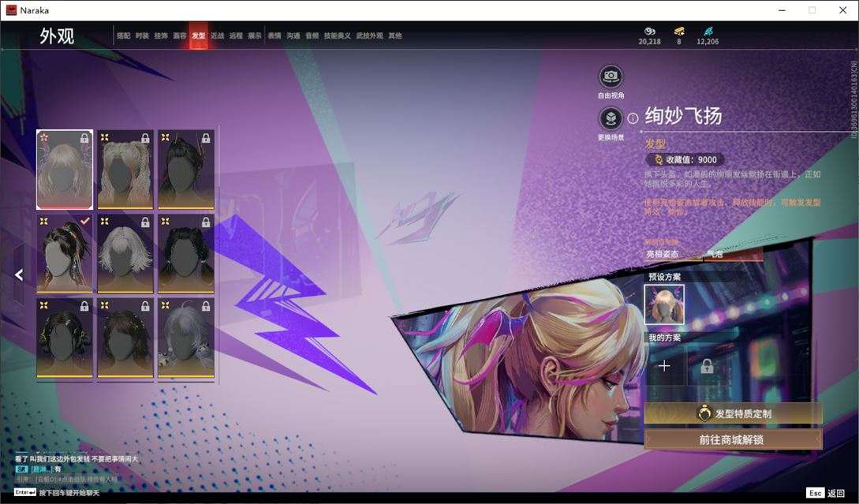Viewport: 859px width, 504px height.
Task: Open the 展示 tab
Action: [255, 35]
